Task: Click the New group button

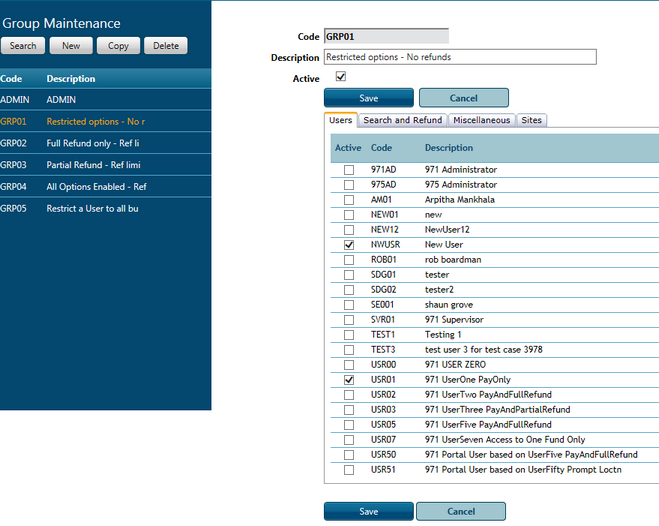Action: [71, 46]
